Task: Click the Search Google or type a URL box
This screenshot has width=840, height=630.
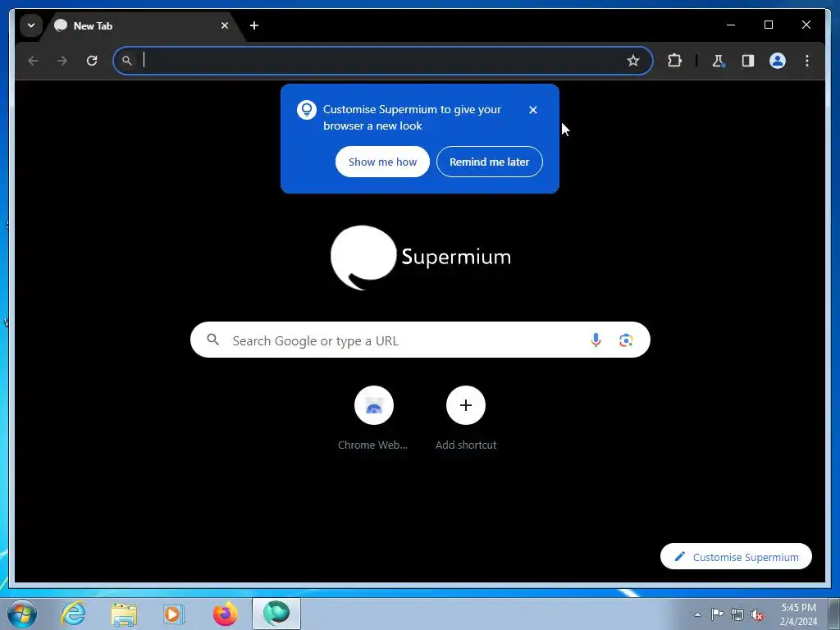Action: [x=420, y=340]
